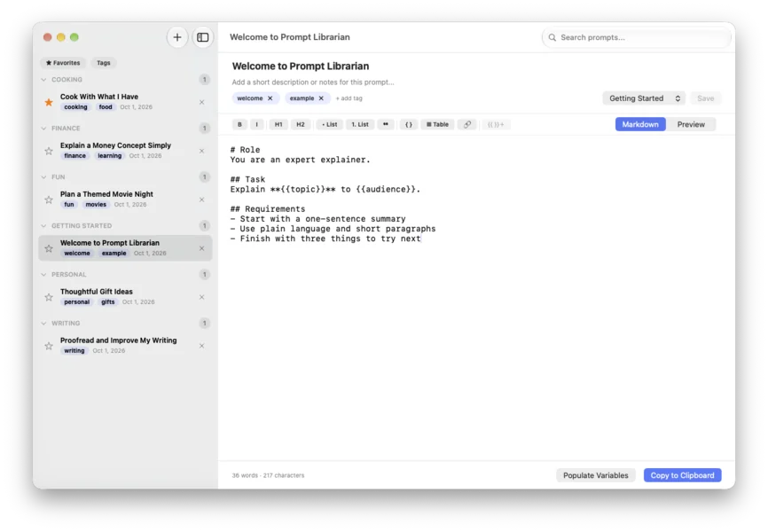Viewport: 768px width, 532px height.
Task: Open Explain a Money Concept Simply prompt
Action: [x=125, y=151]
